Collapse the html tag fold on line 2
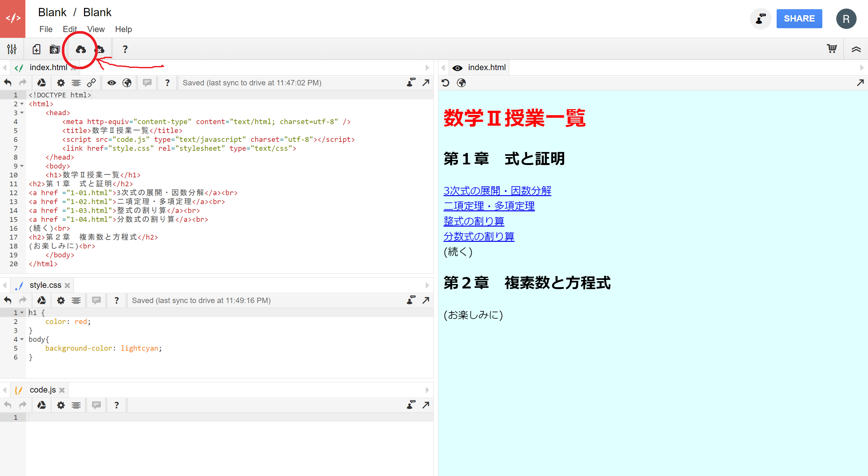 [22, 104]
